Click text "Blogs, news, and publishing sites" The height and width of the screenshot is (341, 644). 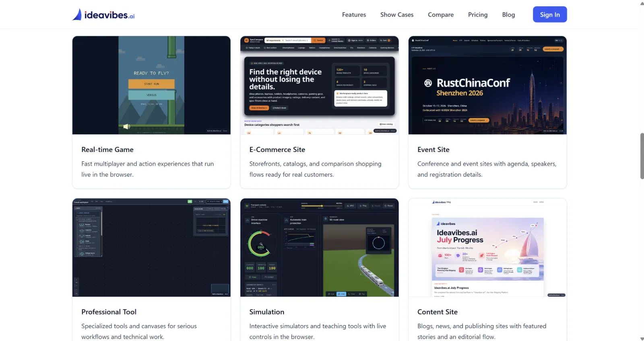463,326
